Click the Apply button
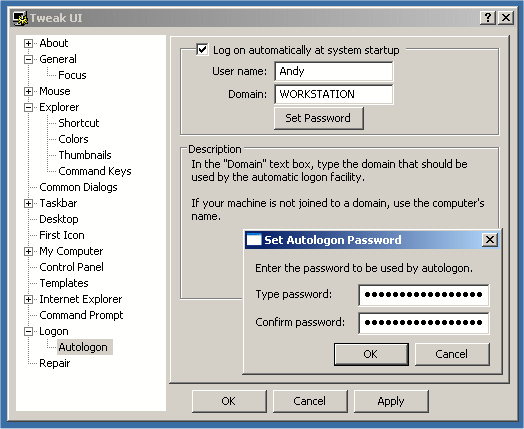Screen dimensions: 524x429 [x=391, y=401]
